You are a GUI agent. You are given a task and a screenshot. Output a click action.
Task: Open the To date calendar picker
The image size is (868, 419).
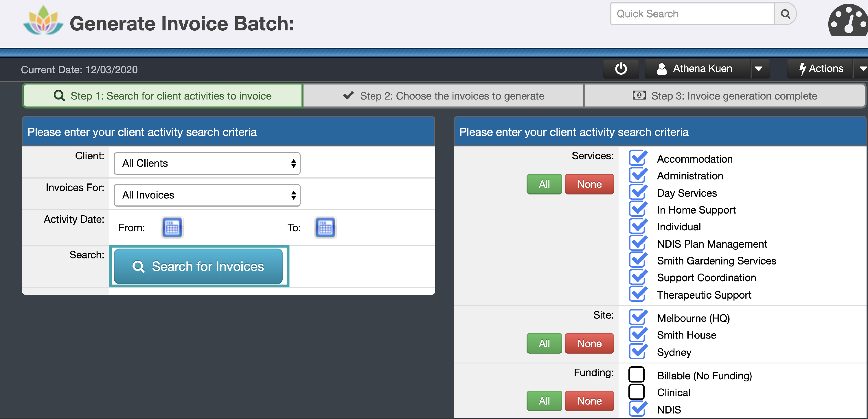(325, 227)
